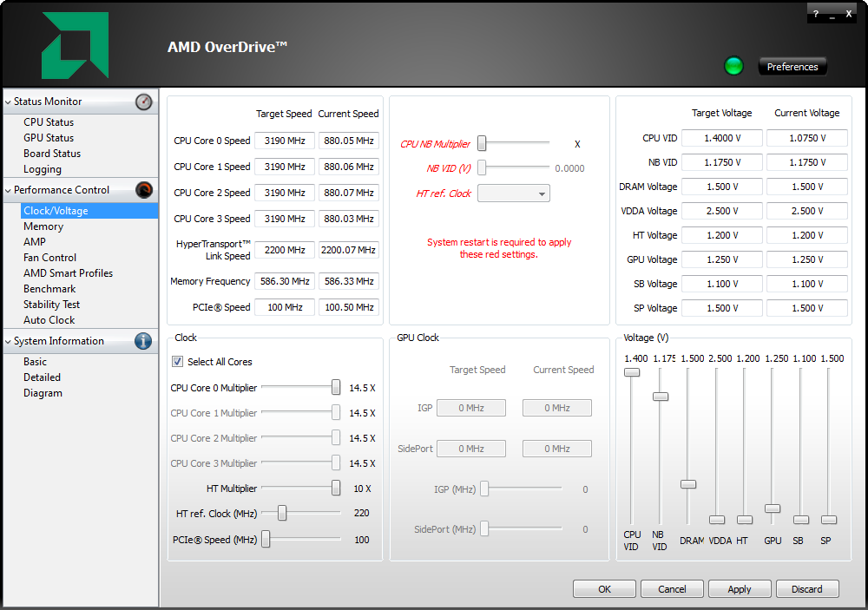Image resolution: width=868 pixels, height=610 pixels.
Task: Open the Benchmark page
Action: click(x=49, y=289)
